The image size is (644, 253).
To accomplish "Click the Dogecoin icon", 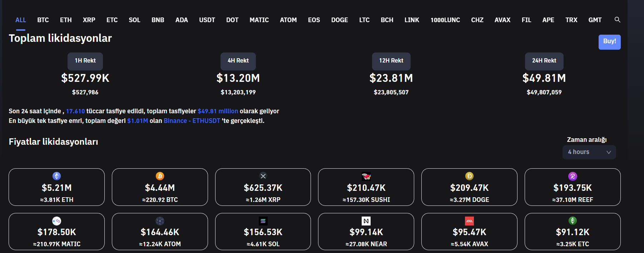I will click(x=469, y=176).
